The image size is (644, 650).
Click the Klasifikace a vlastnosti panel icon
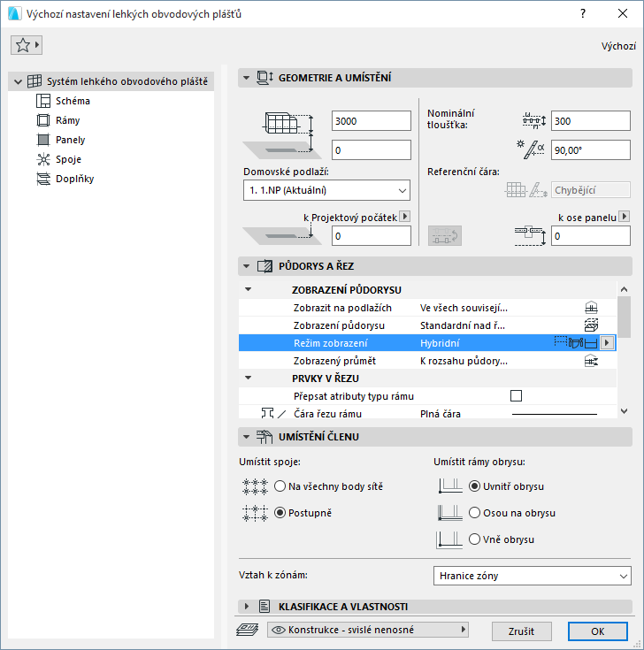point(264,607)
